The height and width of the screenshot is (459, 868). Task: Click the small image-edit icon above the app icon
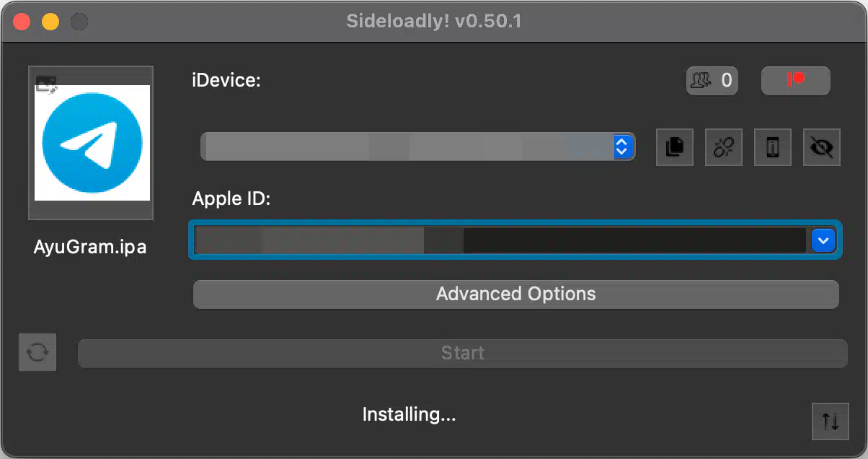(x=47, y=84)
